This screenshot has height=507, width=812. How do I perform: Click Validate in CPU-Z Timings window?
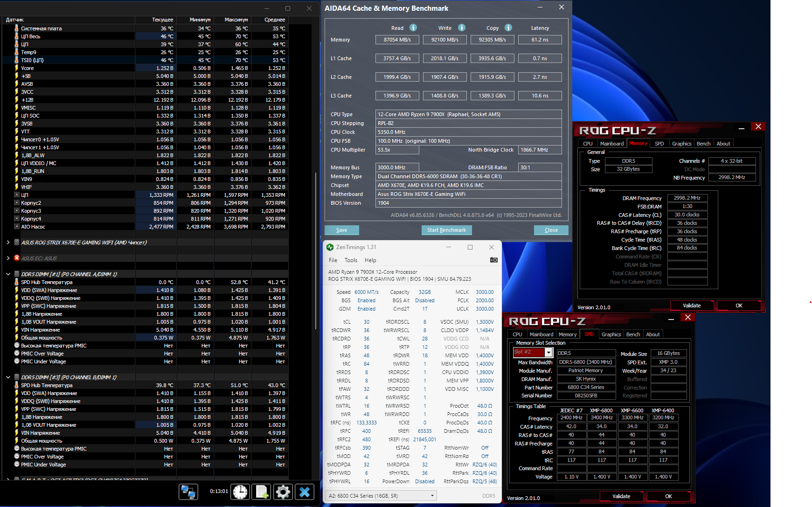pos(692,306)
